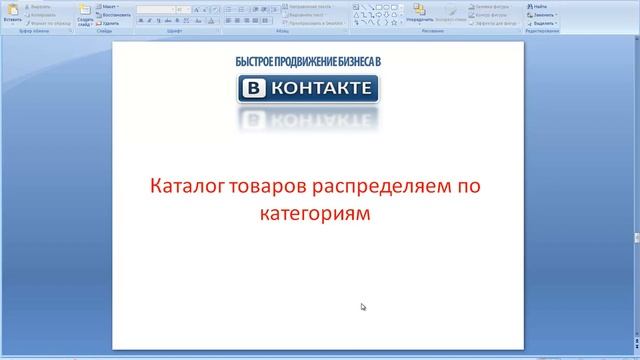Click the Вставить (Paste) button
Viewport: 640px width, 360px height.
pyautogui.click(x=13, y=15)
